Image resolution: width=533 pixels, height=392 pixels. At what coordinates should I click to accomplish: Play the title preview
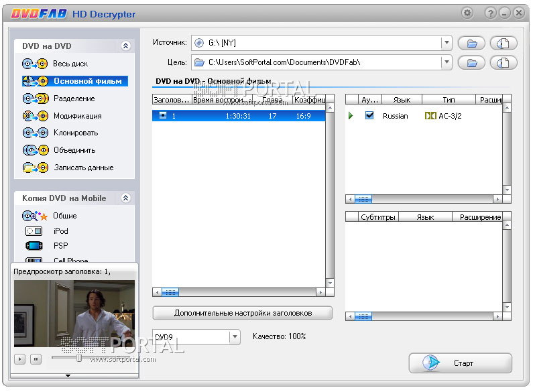(x=19, y=358)
